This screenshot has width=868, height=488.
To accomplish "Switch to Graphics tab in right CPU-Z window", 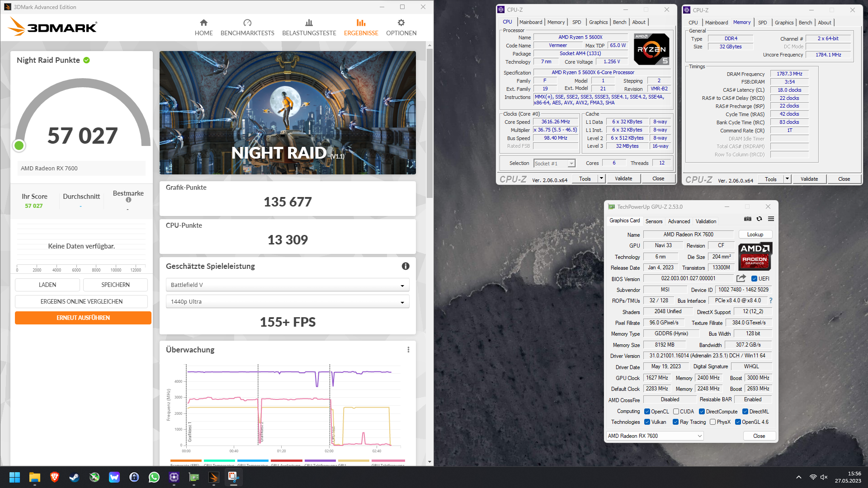I will [x=784, y=23].
